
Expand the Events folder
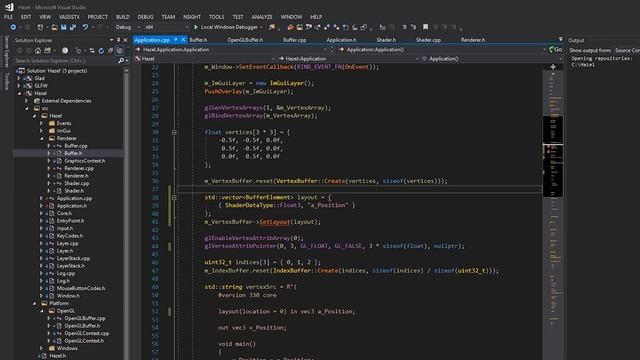[42, 123]
